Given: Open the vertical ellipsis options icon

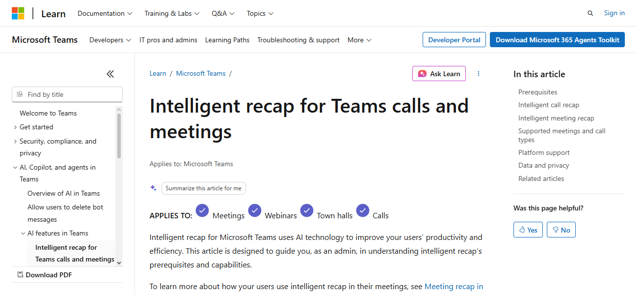Looking at the screenshot, I should coord(479,73).
